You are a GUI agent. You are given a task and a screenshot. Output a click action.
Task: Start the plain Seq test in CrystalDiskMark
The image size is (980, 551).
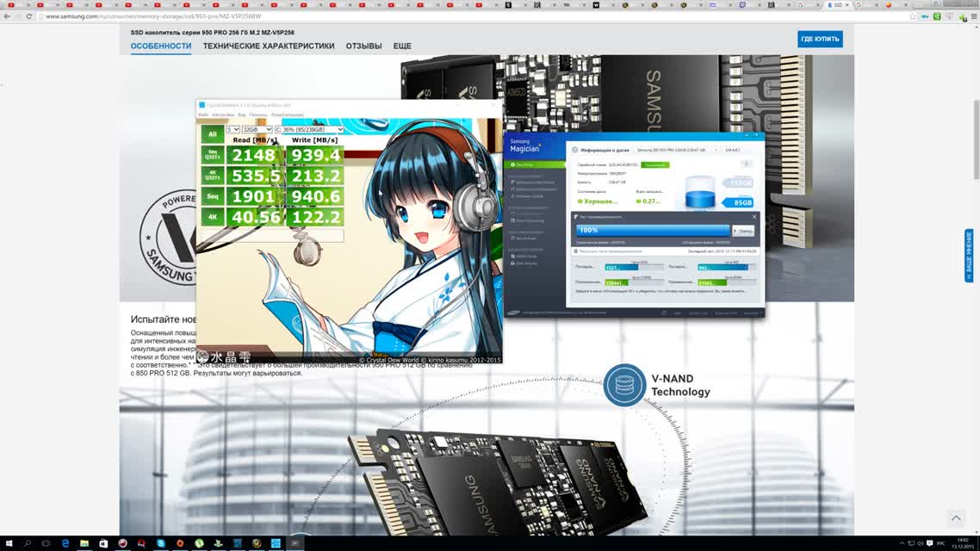tap(213, 196)
